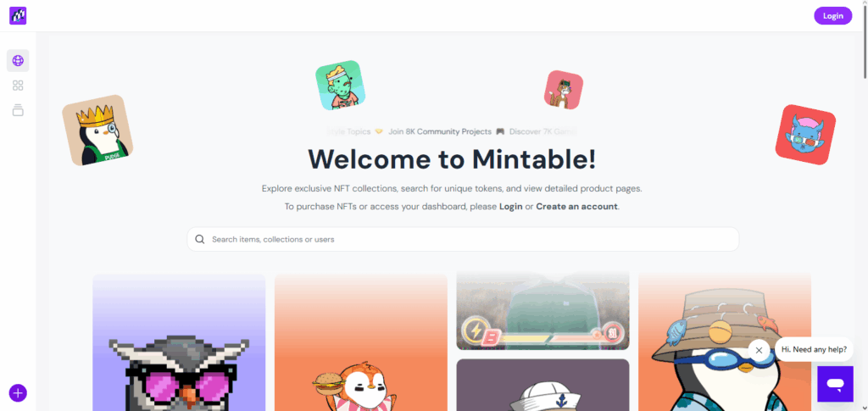
Task: Click the green zombie character avatar
Action: [x=341, y=86]
